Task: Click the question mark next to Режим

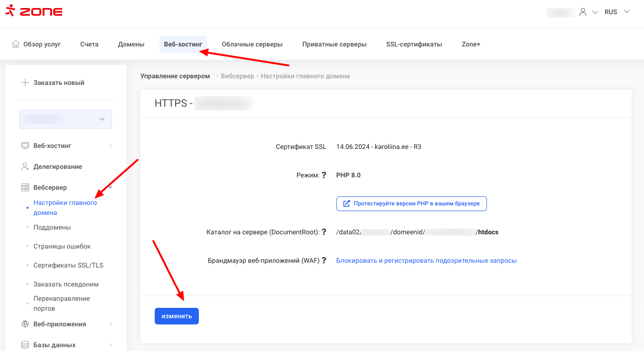Action: [x=324, y=175]
